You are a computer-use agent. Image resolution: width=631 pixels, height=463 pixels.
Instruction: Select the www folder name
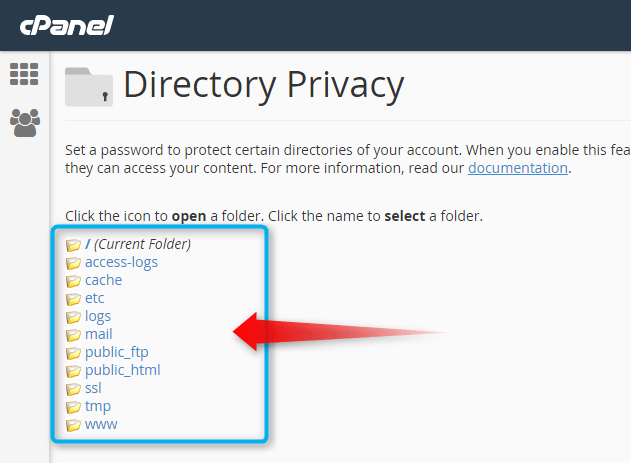(101, 424)
